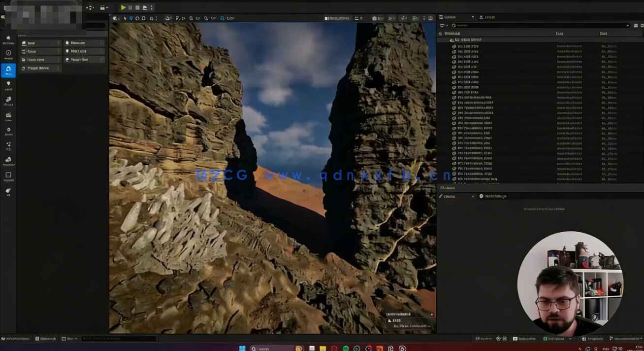Open the Content Drawer button
Viewport: 644px width, 351px height.
[x=16, y=339]
